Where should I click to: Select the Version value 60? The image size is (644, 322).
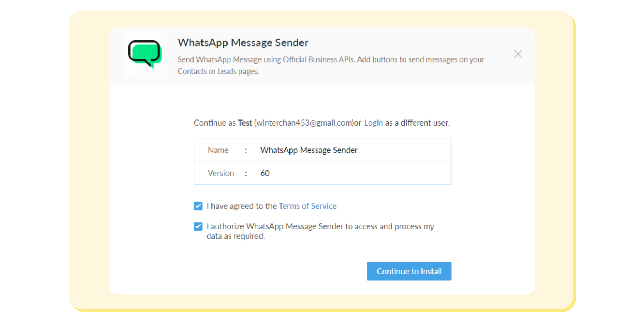point(265,173)
